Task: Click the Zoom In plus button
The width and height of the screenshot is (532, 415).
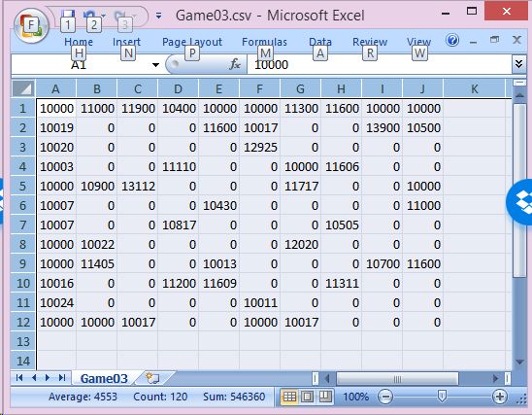Action: coord(500,397)
